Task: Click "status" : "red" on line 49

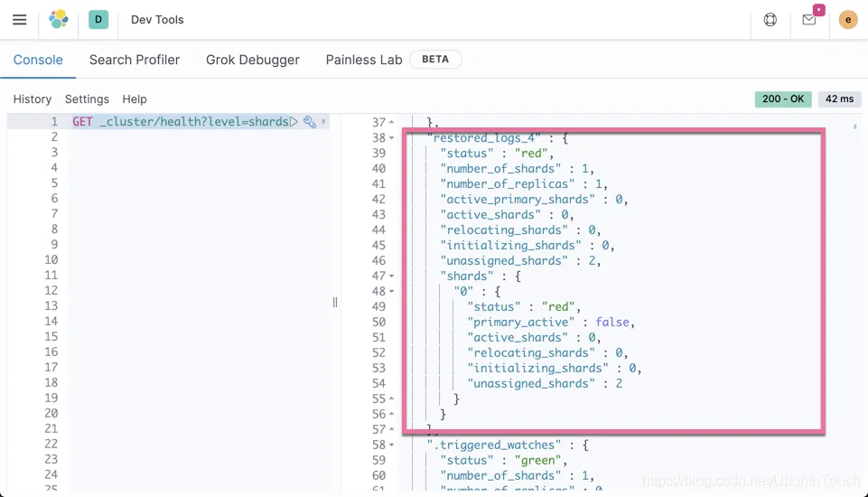Action: (524, 307)
